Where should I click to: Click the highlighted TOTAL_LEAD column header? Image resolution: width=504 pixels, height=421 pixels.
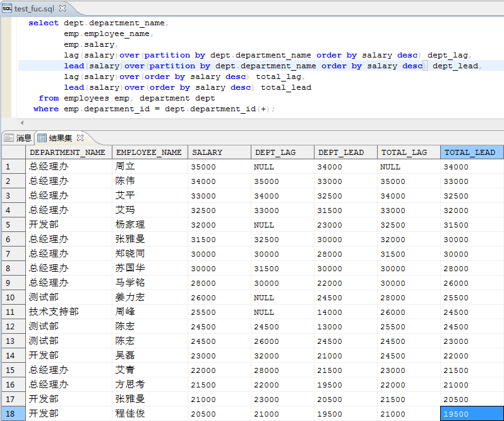tap(470, 152)
